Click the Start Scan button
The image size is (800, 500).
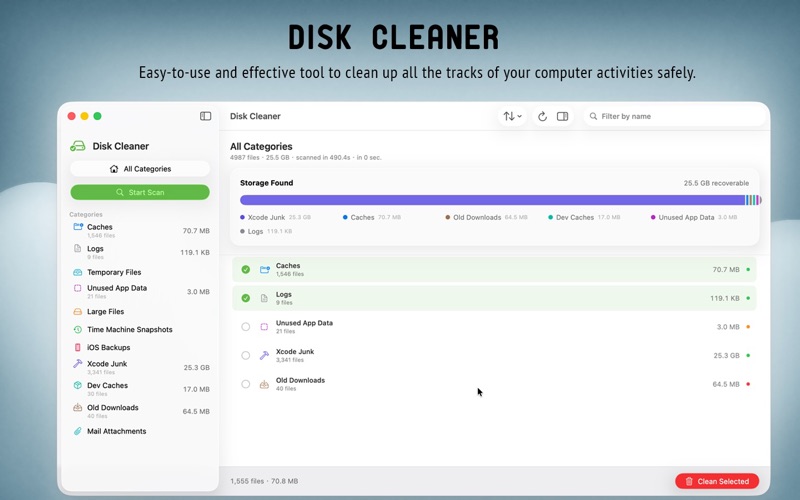140,192
